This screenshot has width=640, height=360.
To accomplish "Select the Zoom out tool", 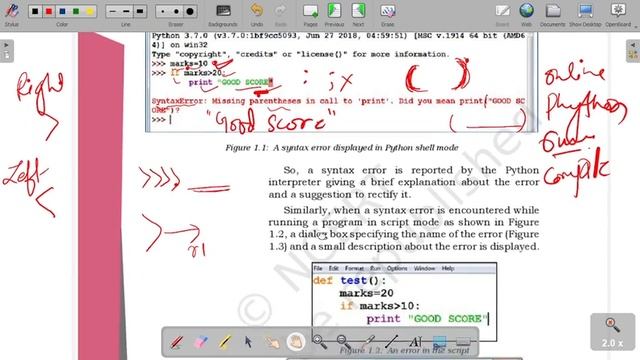I will tap(344, 342).
